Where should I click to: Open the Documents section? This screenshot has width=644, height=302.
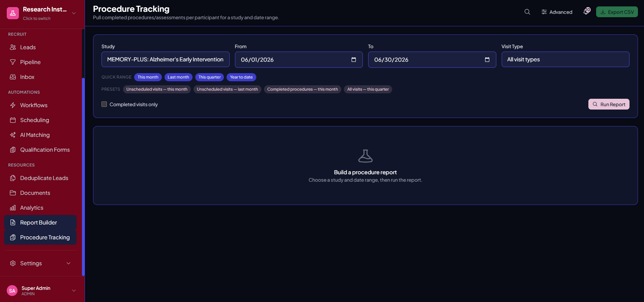40,193
